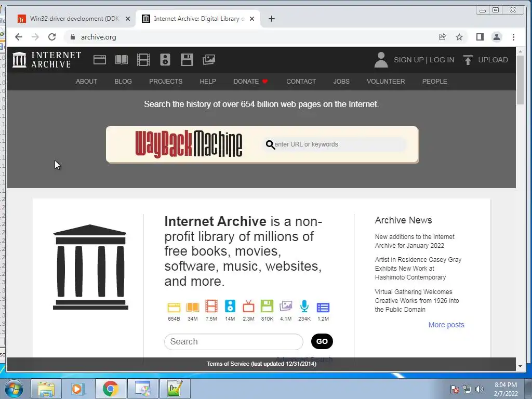Click the Chrome icon on the taskbar

(111, 389)
